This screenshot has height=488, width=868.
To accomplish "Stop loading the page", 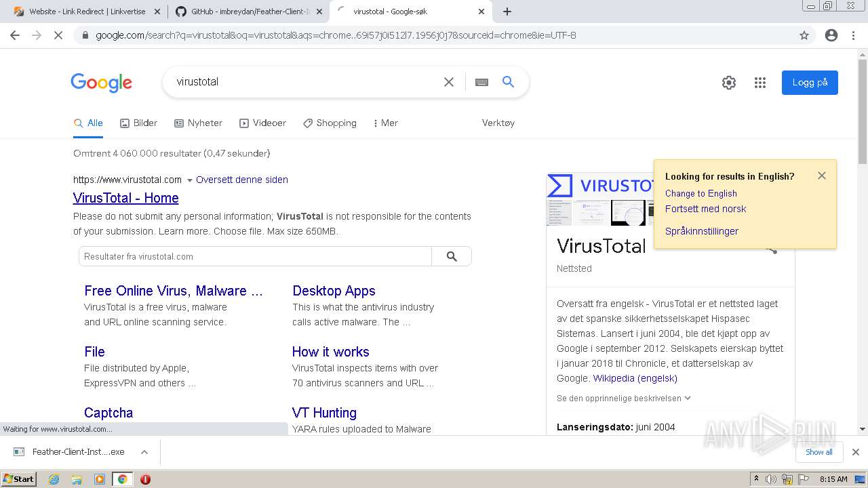I will click(58, 35).
